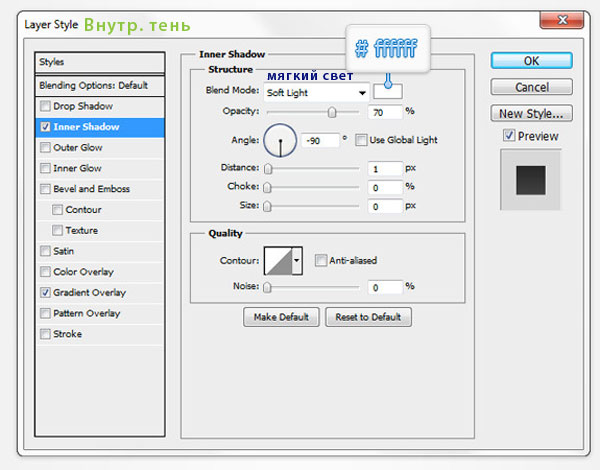Click the Reset to Default button
The image size is (600, 470).
[368, 317]
